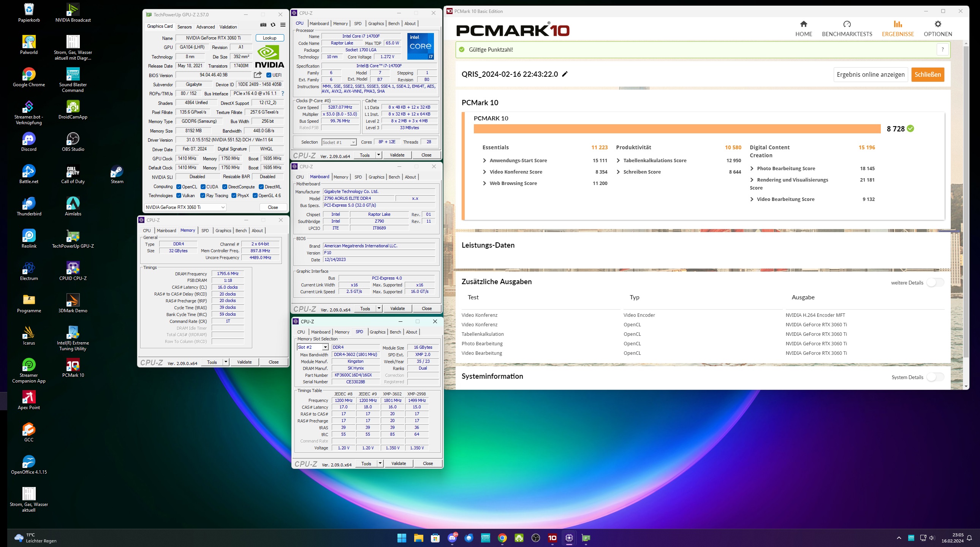Open PCMark 10 taskbar icon
This screenshot has height=547, width=980.
pos(553,538)
